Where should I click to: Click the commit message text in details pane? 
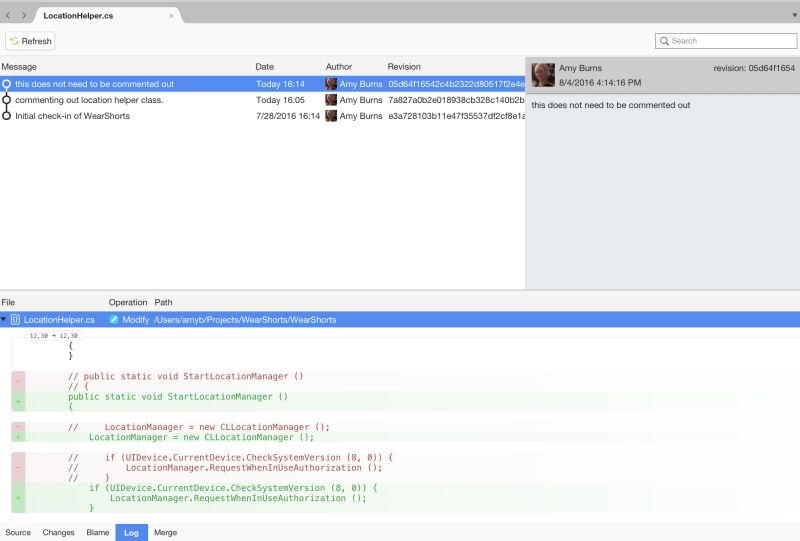[x=611, y=105]
